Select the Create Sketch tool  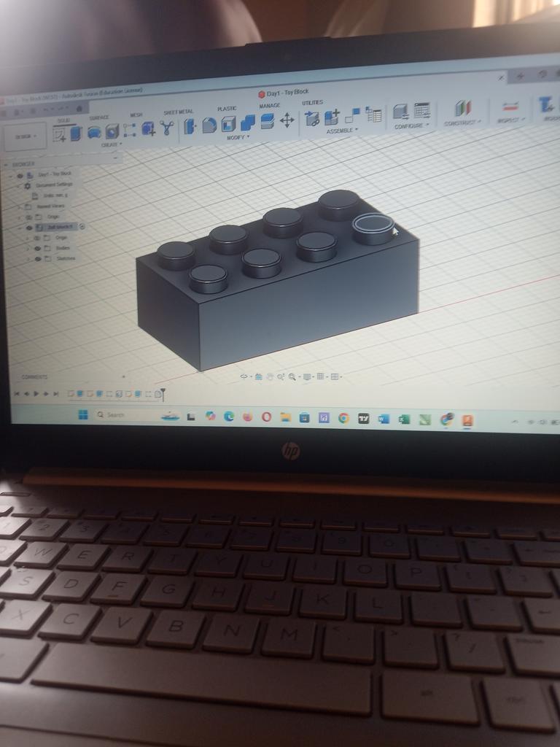60,135
